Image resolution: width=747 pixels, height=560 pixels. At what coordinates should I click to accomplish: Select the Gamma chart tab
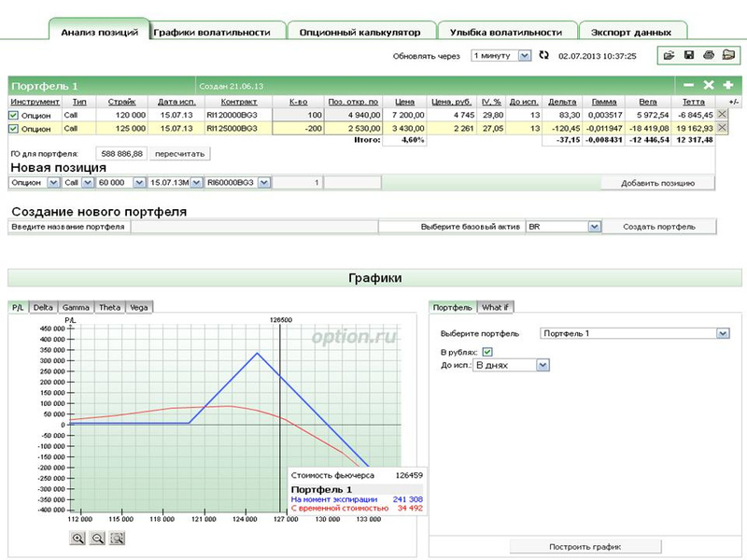point(77,307)
